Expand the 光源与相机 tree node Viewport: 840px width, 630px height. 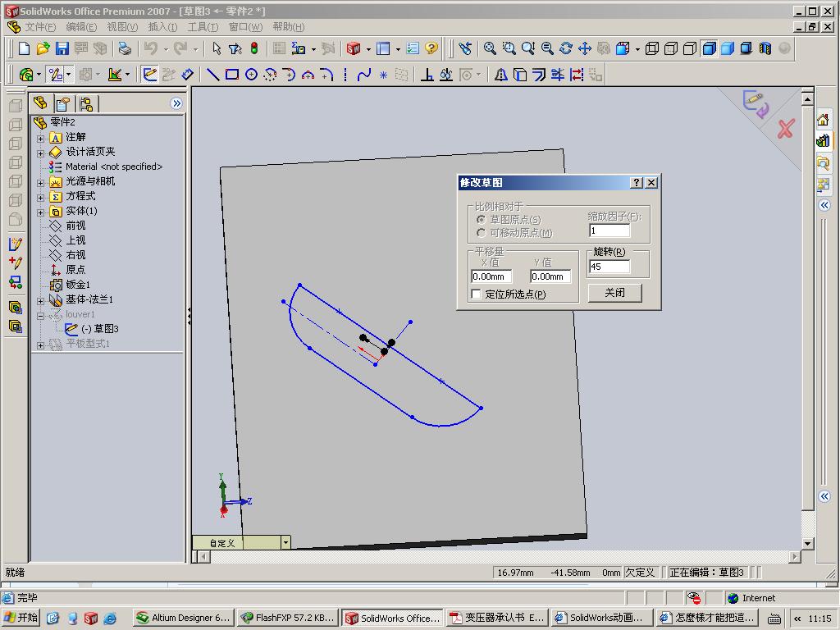(41, 183)
